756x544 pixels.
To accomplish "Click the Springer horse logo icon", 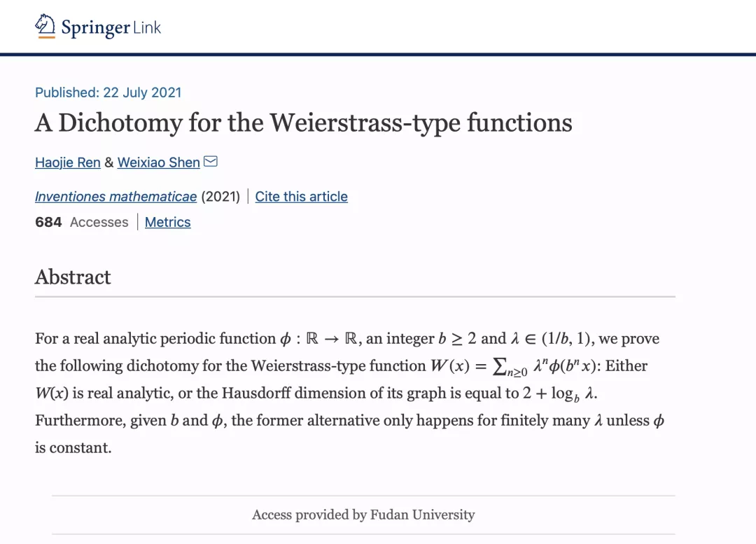I will click(45, 27).
